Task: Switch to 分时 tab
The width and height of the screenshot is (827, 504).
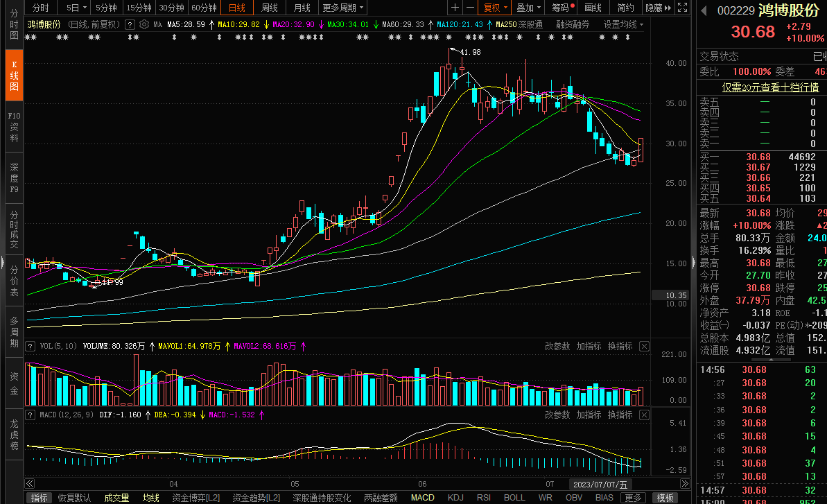Action: point(41,8)
